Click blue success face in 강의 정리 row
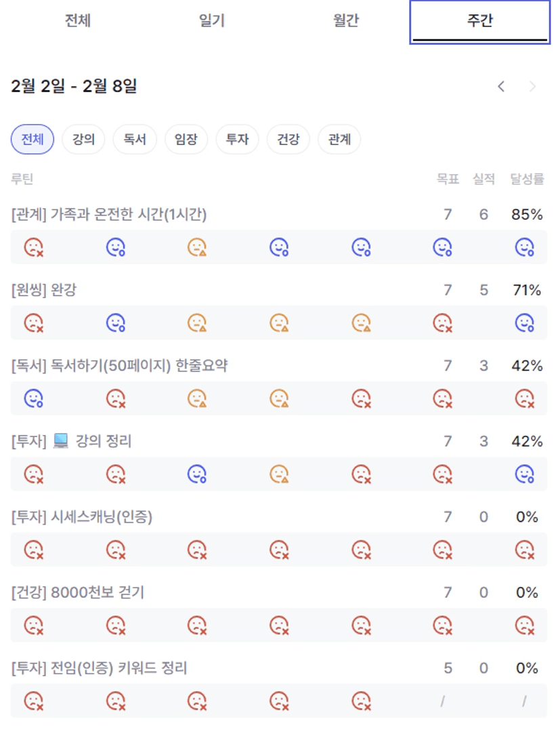 tap(197, 474)
